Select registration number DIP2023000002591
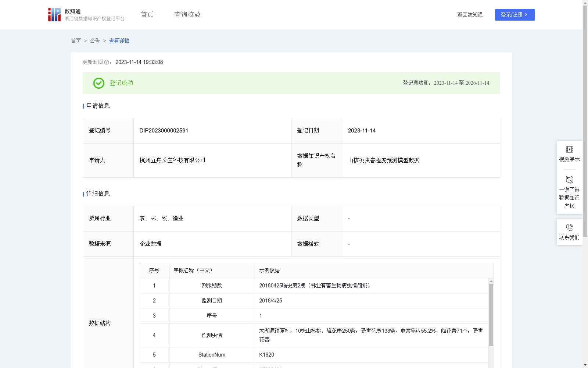588x368 pixels. (x=164, y=131)
